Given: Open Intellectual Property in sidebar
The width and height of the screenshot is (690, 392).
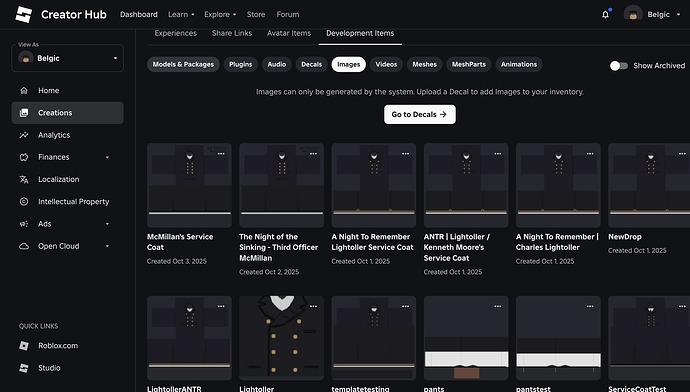Looking at the screenshot, I should [67, 201].
